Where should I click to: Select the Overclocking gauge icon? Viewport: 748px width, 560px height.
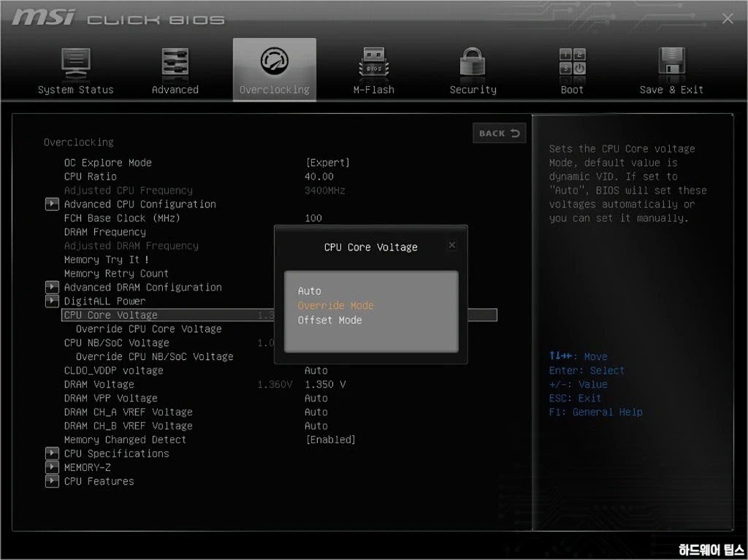[275, 61]
